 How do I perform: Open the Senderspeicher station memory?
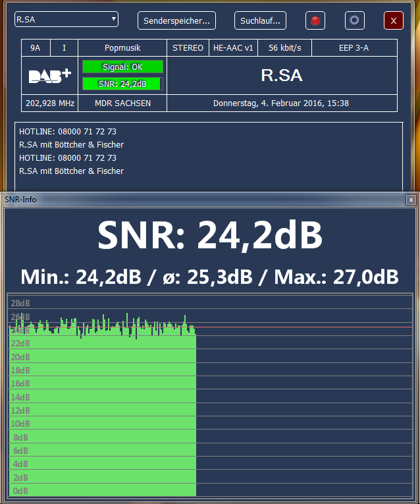tap(177, 21)
